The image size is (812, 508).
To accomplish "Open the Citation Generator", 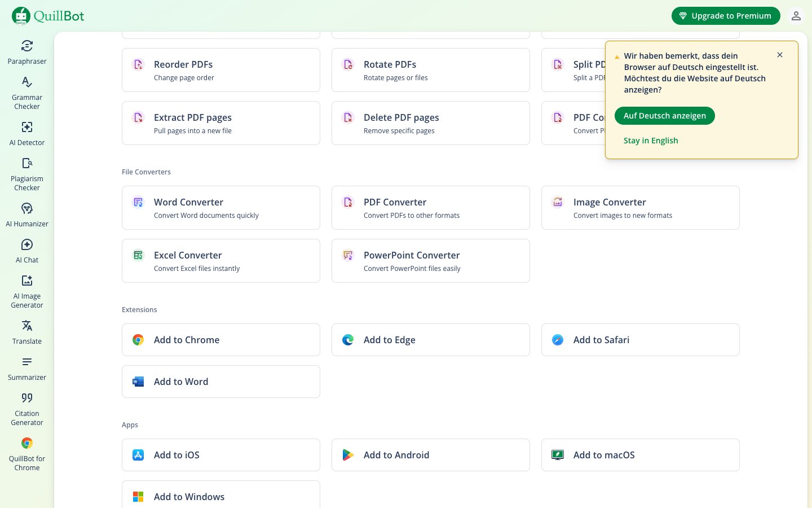I will [x=27, y=409].
